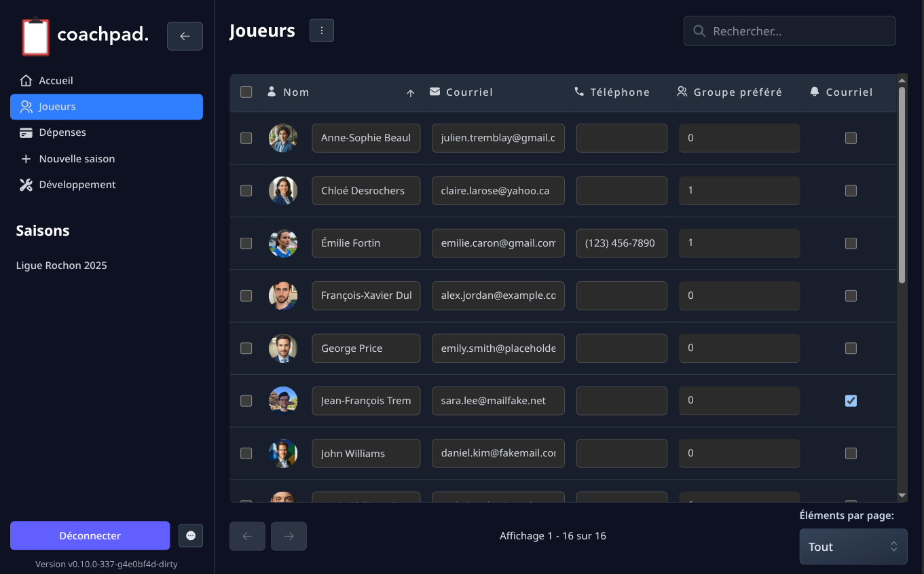Viewport: 924px width, 574px height.
Task: Click the phone icon in the Téléphone header
Action: (579, 92)
